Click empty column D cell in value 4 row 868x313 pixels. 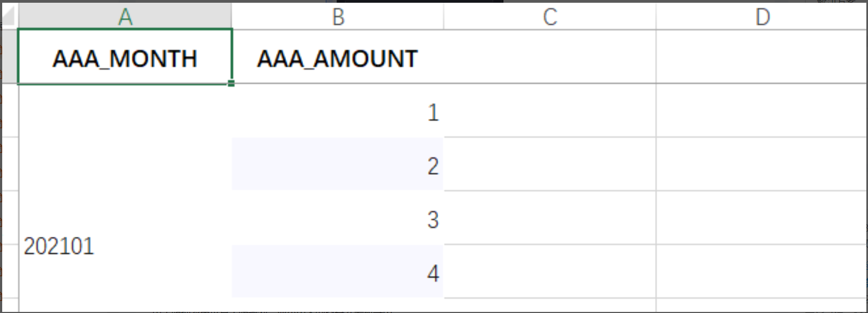(762, 272)
